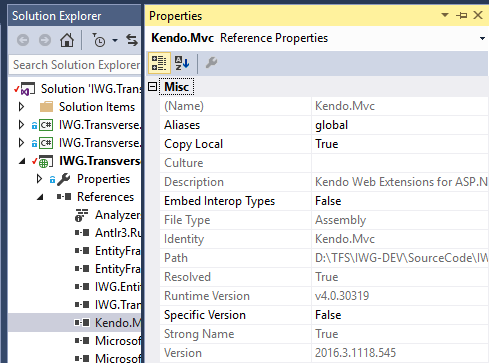
Task: Click the Copy Local value True
Action: point(327,144)
